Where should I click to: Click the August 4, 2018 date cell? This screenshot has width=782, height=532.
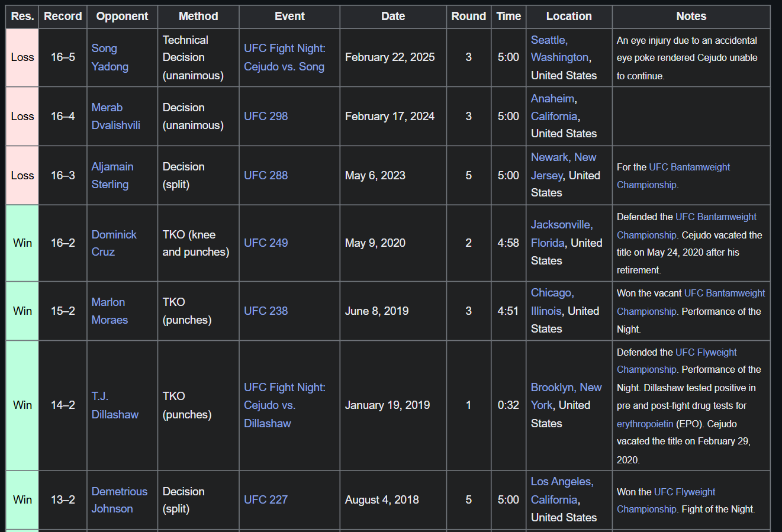point(393,499)
